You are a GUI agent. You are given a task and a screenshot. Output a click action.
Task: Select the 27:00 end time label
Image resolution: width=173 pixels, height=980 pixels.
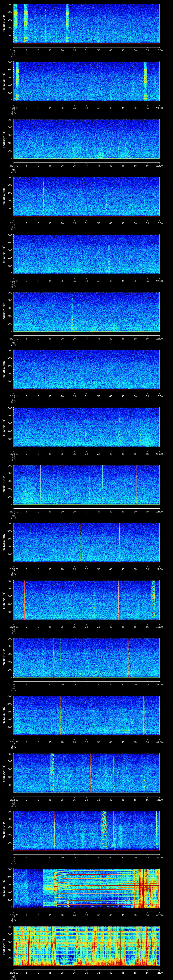159,454
